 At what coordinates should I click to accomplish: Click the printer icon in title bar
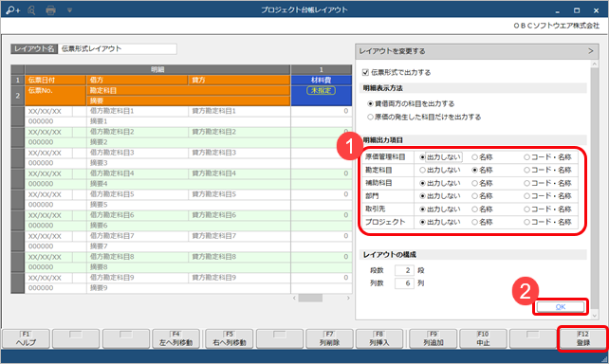click(x=50, y=10)
